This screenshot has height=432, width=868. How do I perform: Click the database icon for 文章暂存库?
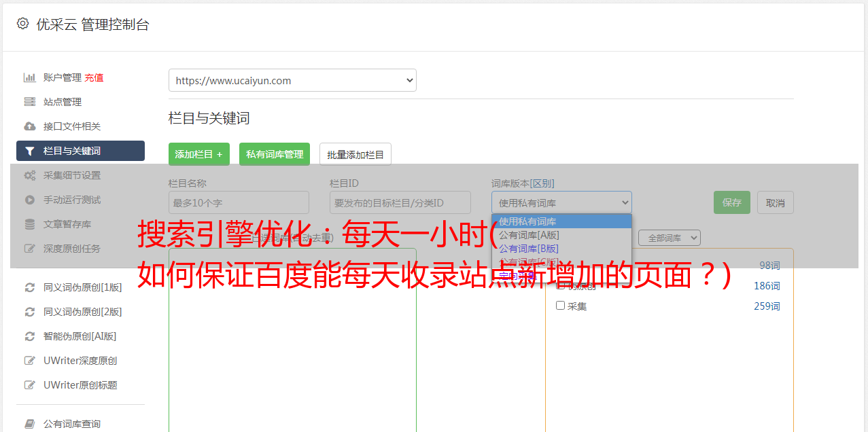pyautogui.click(x=30, y=224)
